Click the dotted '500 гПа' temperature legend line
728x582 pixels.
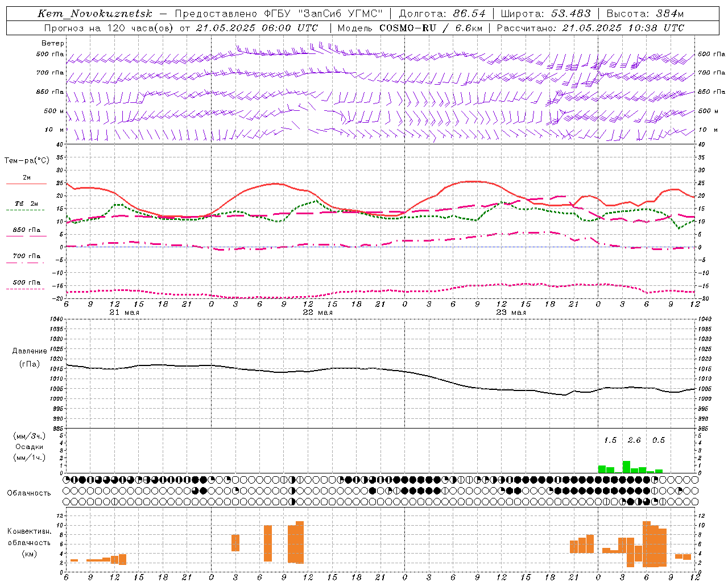25,289
